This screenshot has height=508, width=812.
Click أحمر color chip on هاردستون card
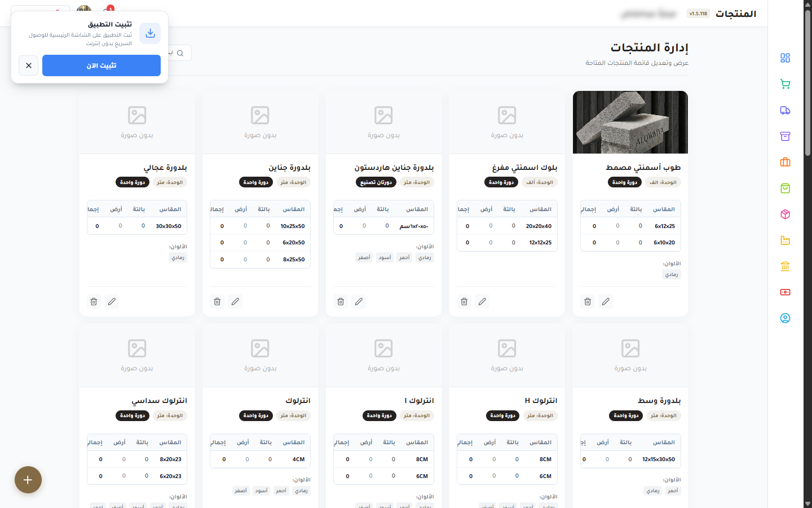[405, 257]
